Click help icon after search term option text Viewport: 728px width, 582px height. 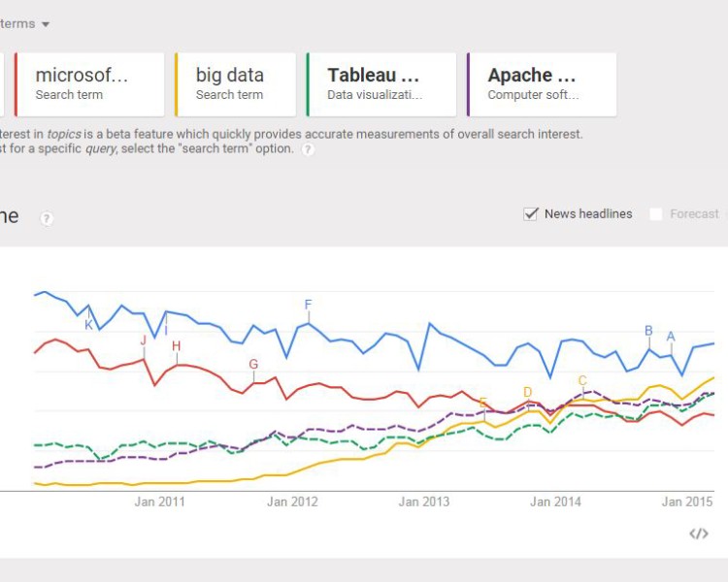pyautogui.click(x=308, y=149)
